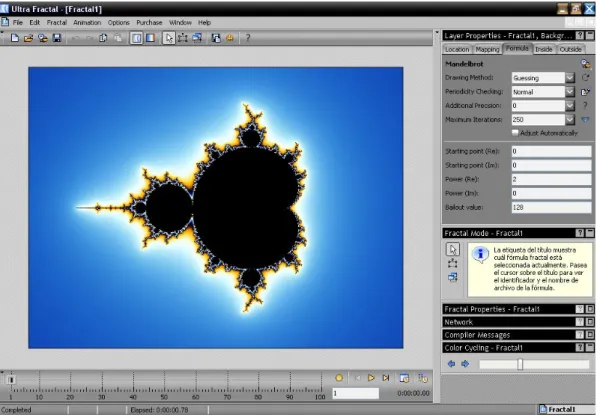Click the orange icon beside Render to Disk
597x415 pixels.
(230, 38)
